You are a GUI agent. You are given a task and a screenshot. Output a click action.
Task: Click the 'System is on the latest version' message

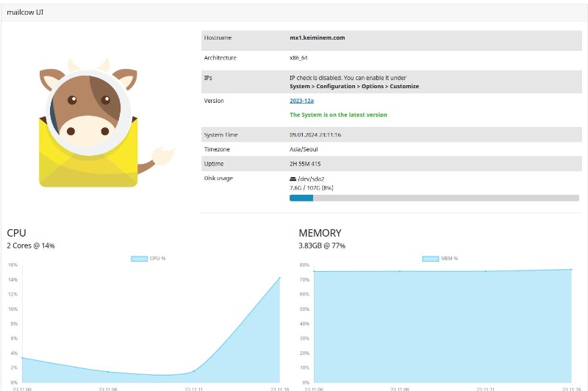click(x=338, y=115)
